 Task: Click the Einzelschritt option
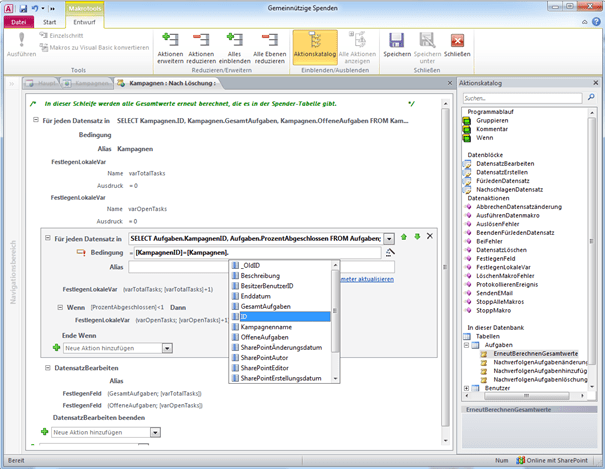(x=61, y=35)
